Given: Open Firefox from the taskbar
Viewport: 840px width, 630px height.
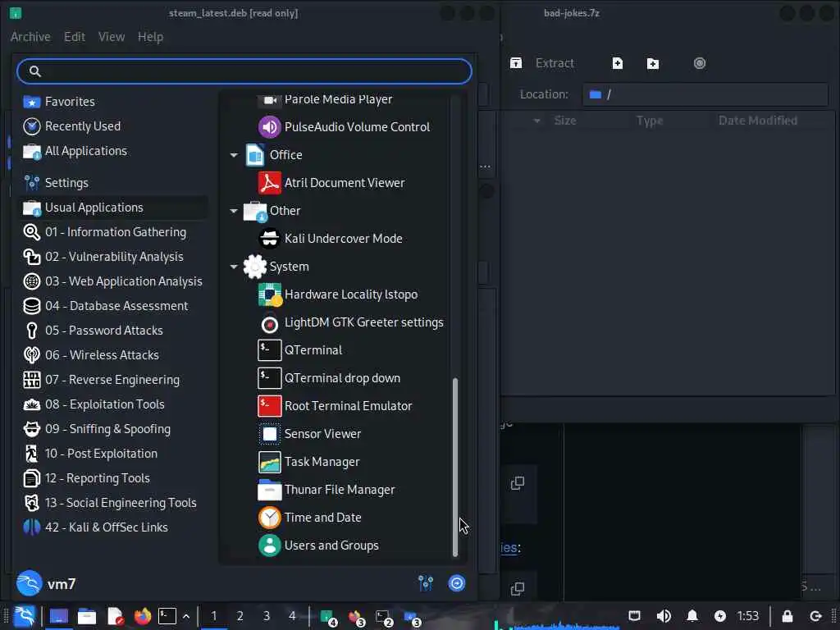Looking at the screenshot, I should (142, 617).
